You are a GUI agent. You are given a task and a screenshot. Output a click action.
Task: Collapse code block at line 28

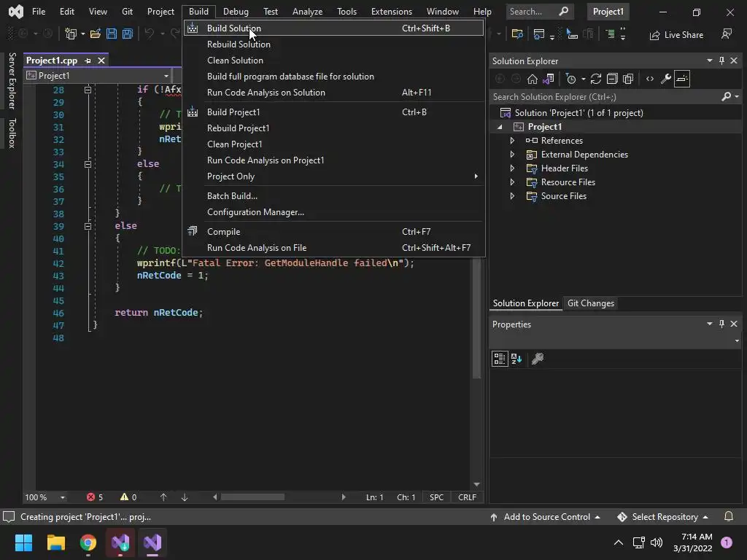tap(88, 90)
